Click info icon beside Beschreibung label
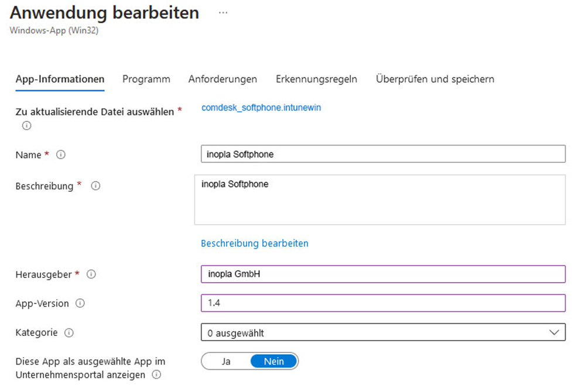588x387 pixels. pyautogui.click(x=96, y=186)
